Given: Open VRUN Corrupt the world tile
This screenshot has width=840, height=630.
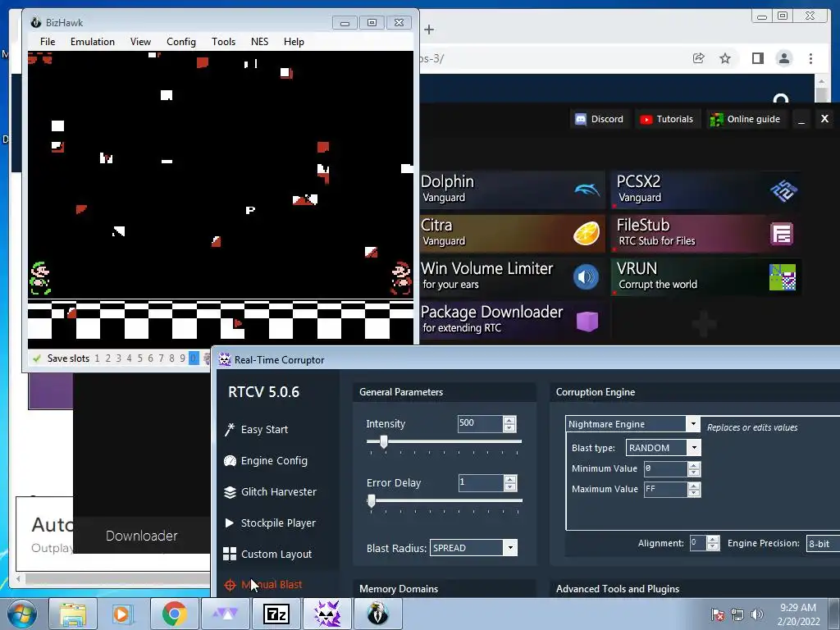Looking at the screenshot, I should point(706,276).
